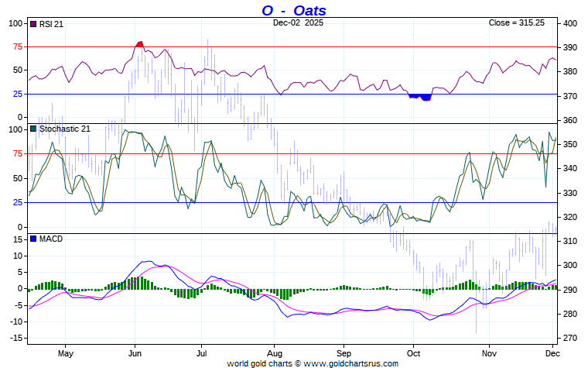
Task: Click the 'Aug' label on the time axis
Action: [x=273, y=351]
